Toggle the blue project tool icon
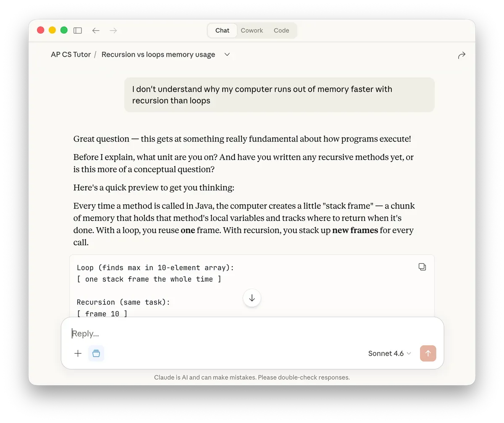This screenshot has height=423, width=504. (96, 353)
